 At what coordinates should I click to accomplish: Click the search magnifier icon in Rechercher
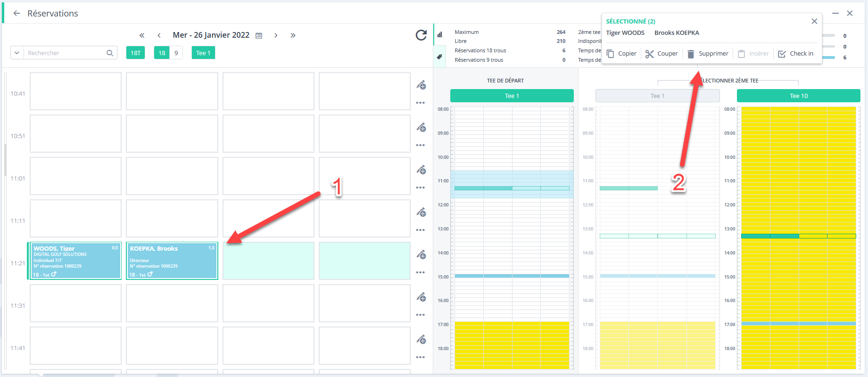click(x=110, y=53)
